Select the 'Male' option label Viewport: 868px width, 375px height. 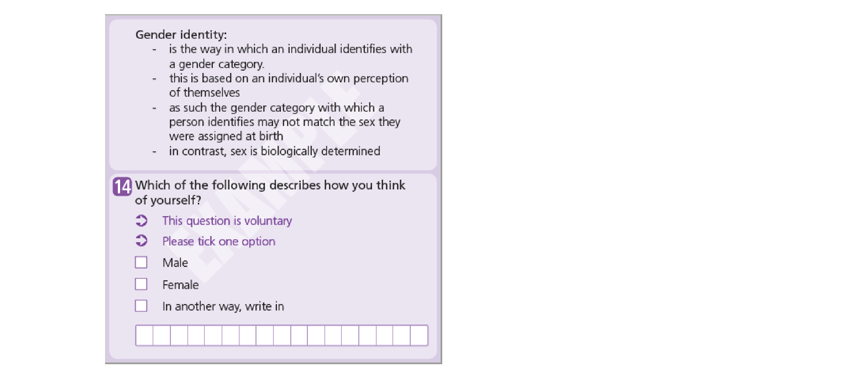(175, 263)
